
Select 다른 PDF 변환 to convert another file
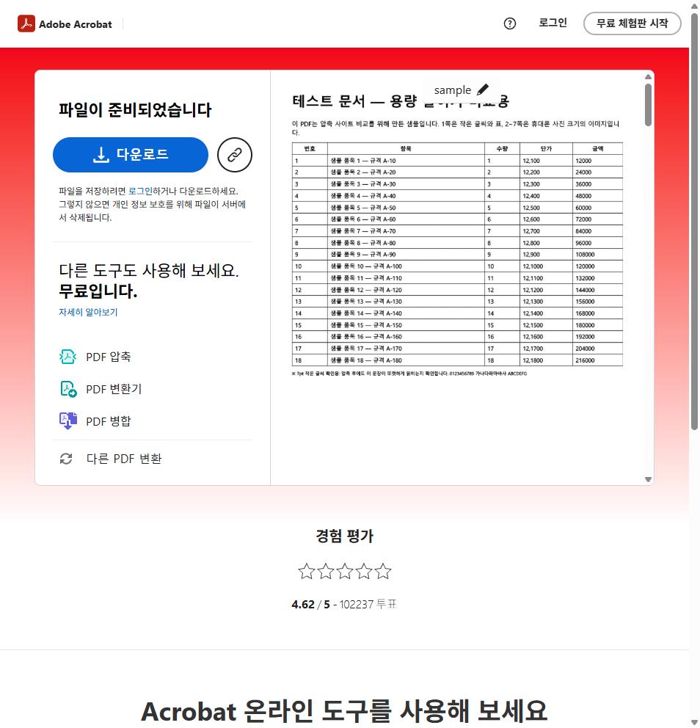124,459
